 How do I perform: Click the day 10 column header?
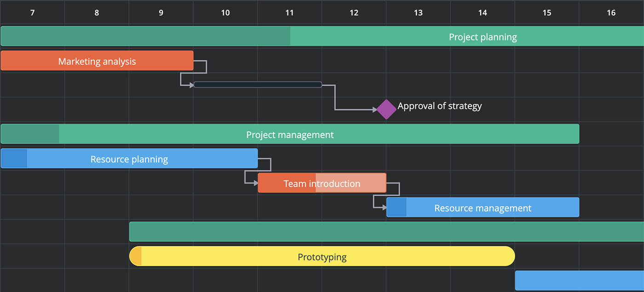pos(225,13)
